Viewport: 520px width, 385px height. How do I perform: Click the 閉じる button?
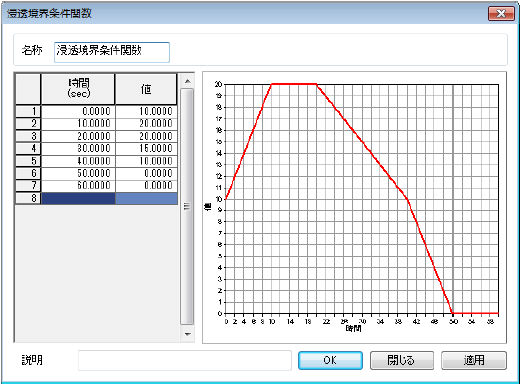click(x=402, y=360)
